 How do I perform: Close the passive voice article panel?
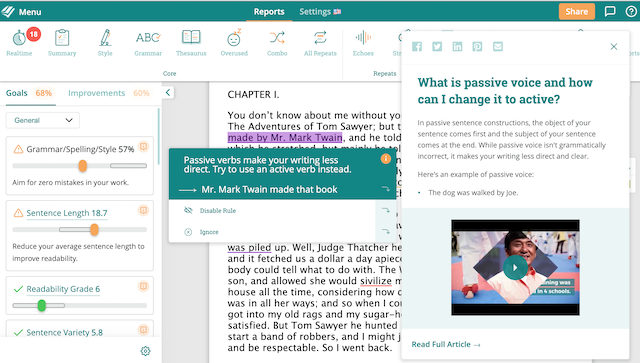613,47
